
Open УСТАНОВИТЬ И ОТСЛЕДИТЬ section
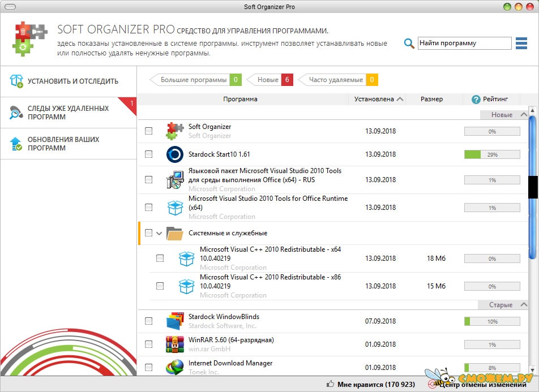[69, 81]
